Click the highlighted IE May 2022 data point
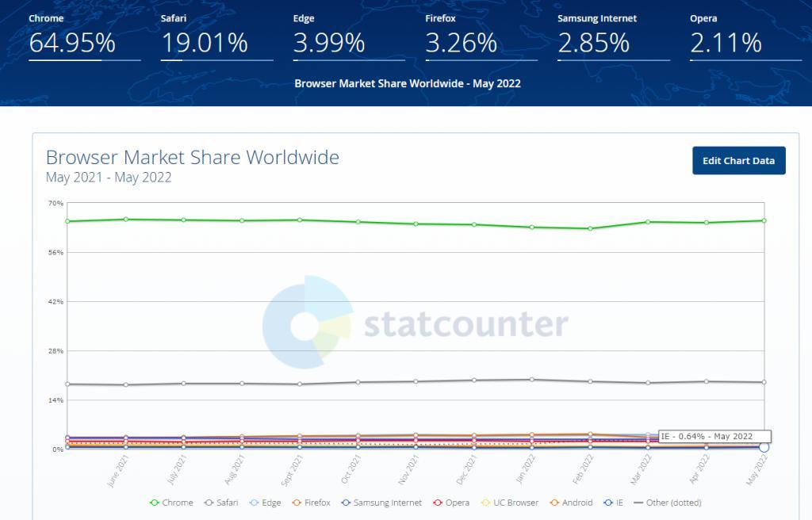Screen dimensions: 812x520 [x=764, y=447]
